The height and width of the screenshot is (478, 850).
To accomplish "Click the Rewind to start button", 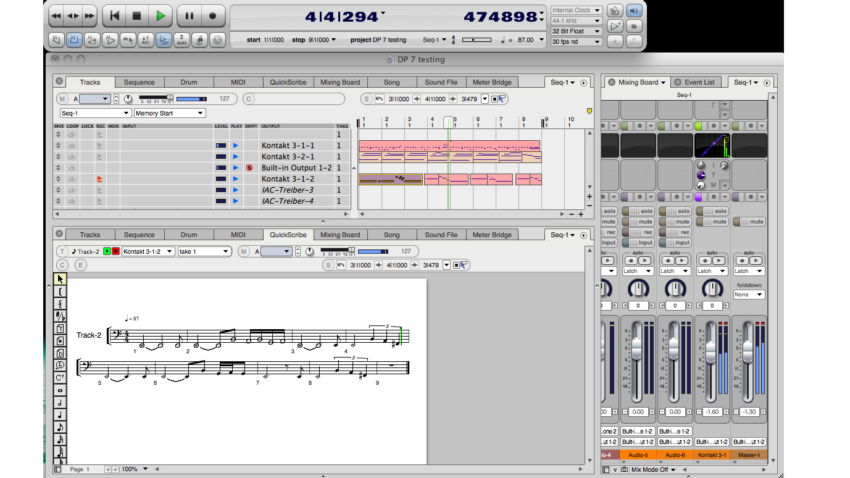I will 115,16.
